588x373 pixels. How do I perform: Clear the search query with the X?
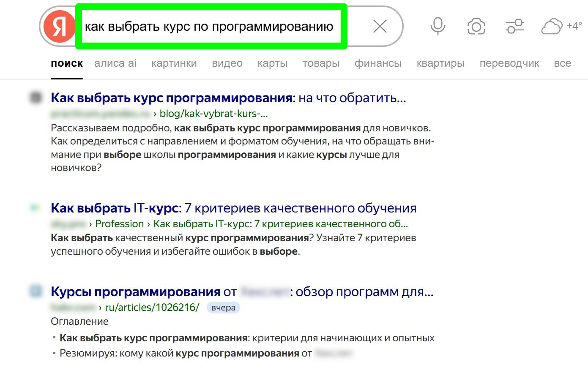[380, 27]
